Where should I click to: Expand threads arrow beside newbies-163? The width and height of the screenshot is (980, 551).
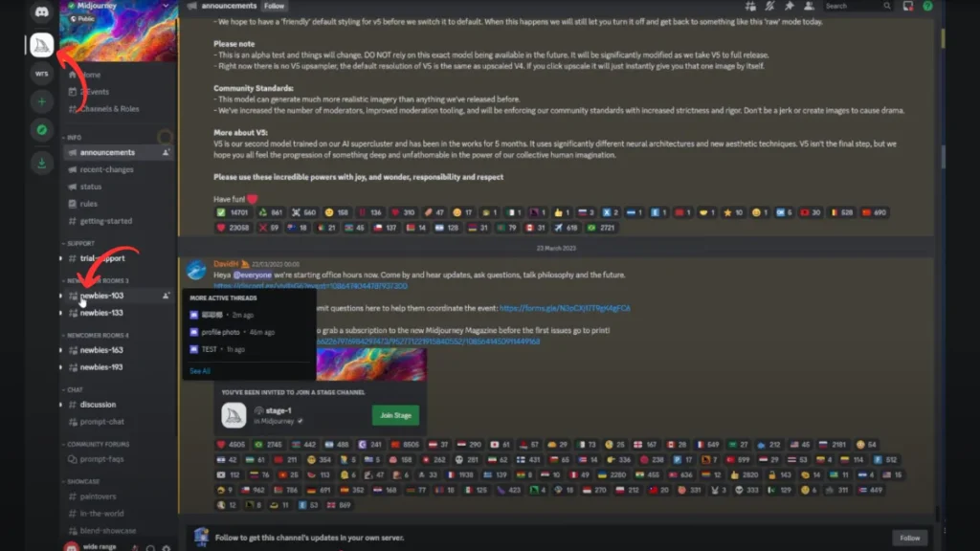click(x=61, y=350)
